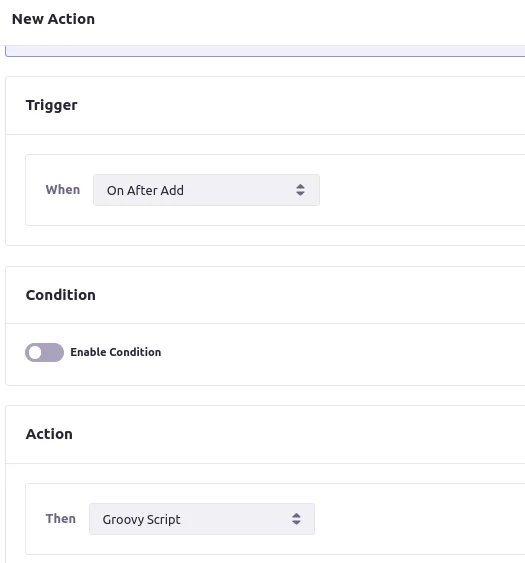Focus the purple-outlined field below the title
Viewport: 525px width, 563px height.
[265, 51]
